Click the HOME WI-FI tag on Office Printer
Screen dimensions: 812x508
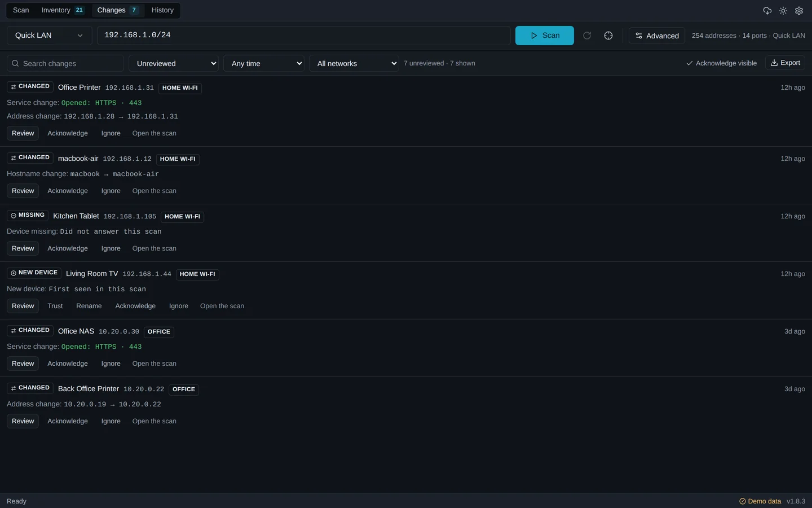pos(180,87)
